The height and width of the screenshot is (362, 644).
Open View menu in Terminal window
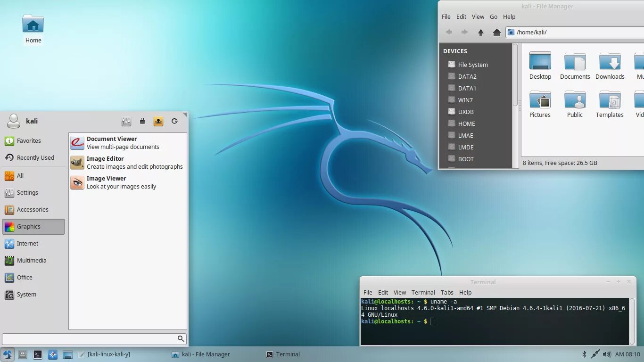coord(400,292)
